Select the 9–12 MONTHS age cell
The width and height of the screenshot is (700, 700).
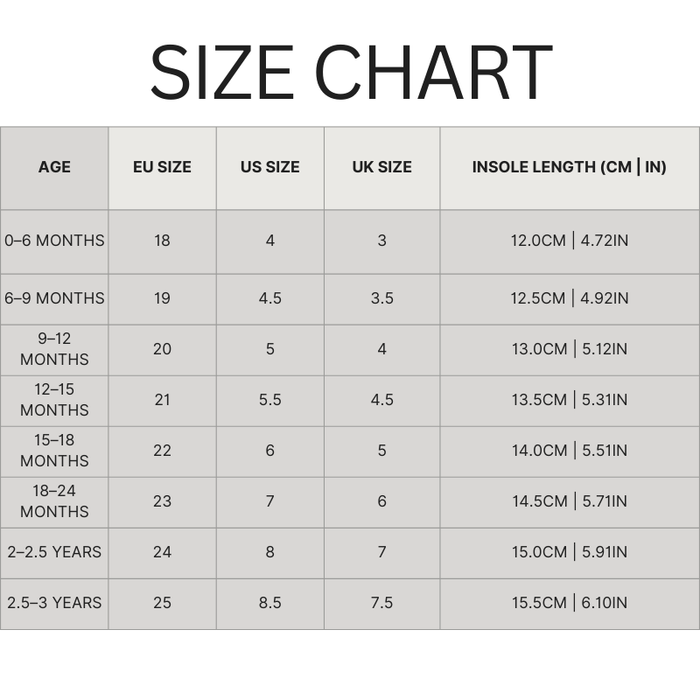tap(54, 349)
